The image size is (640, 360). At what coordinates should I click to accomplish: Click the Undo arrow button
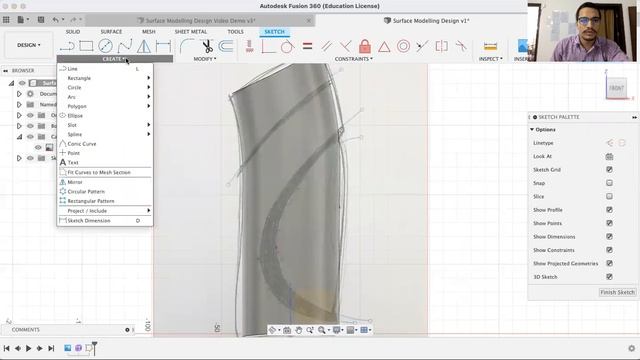pos(56,19)
